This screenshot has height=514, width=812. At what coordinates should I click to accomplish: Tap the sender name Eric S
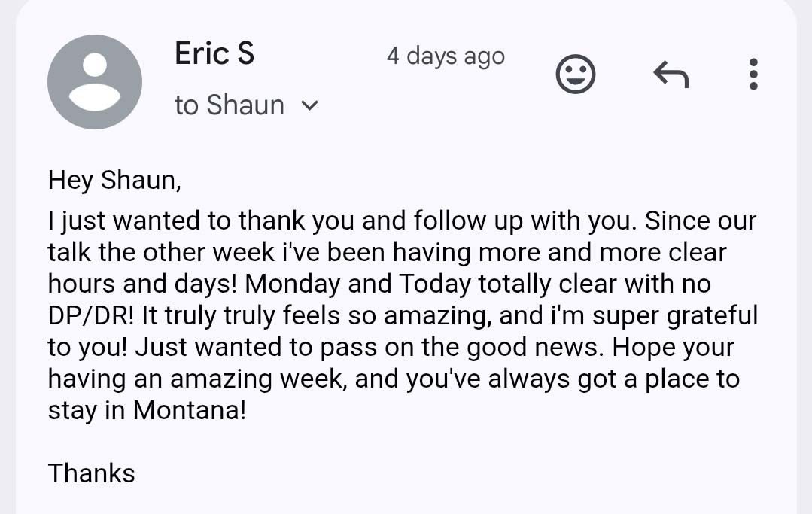point(214,54)
